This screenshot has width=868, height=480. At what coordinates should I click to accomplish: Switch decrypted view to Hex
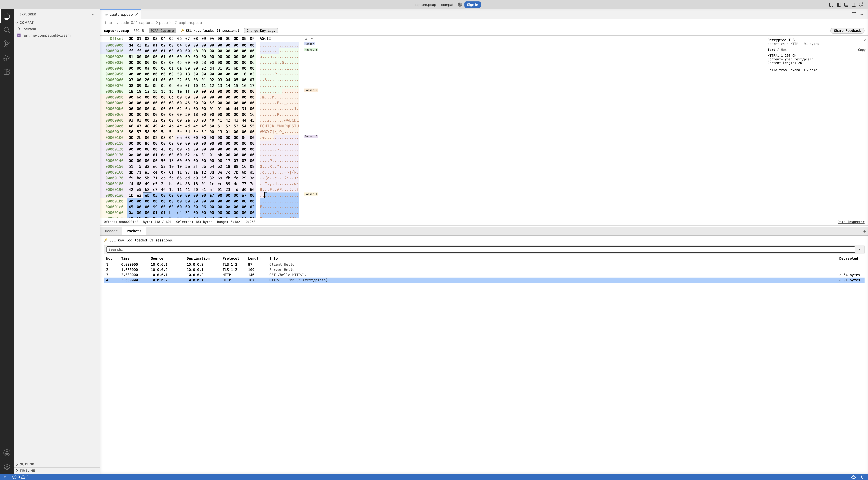(784, 50)
